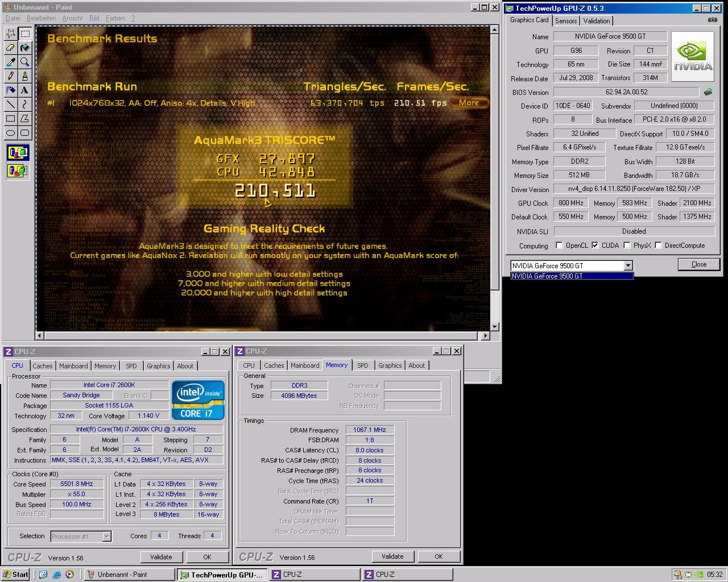
Task: Tick the PhysX checkbox in GPU-Z
Action: [627, 246]
